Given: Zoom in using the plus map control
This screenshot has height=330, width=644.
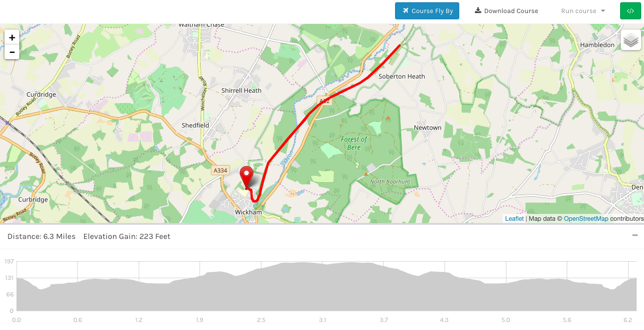Looking at the screenshot, I should [11, 36].
